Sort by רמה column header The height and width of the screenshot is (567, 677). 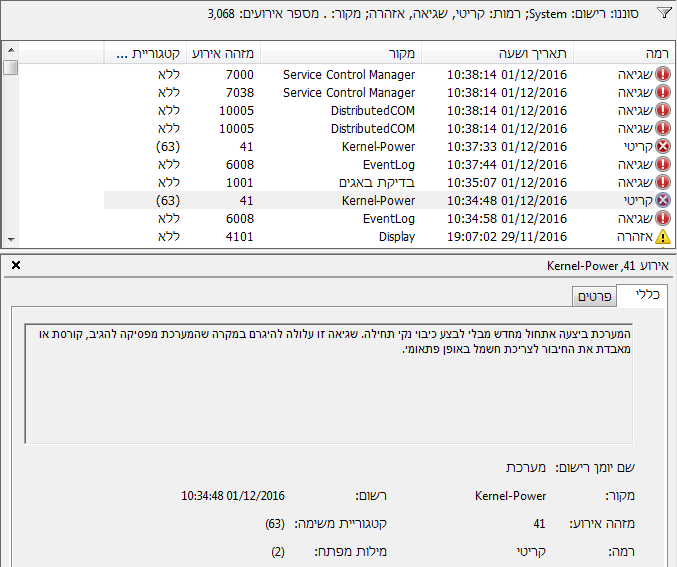[623, 54]
